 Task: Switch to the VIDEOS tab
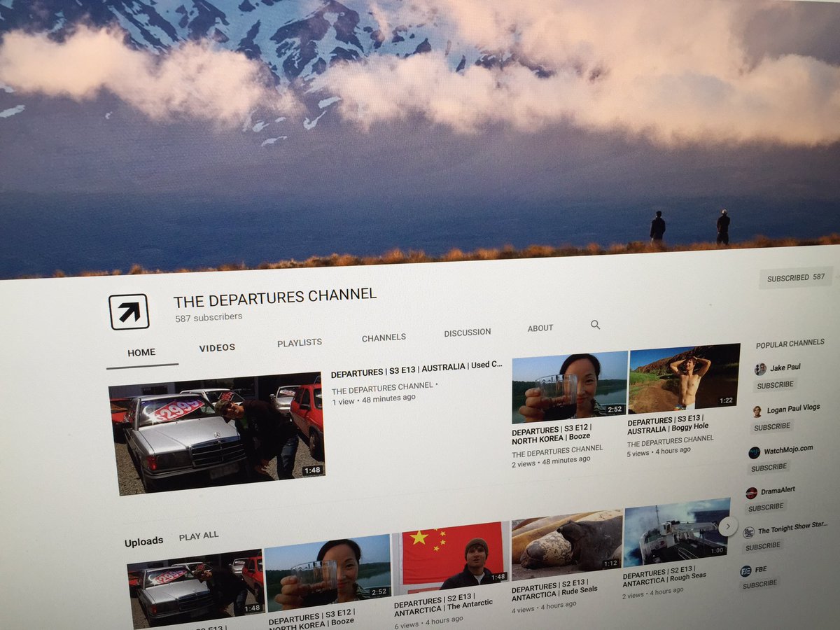pos(217,348)
